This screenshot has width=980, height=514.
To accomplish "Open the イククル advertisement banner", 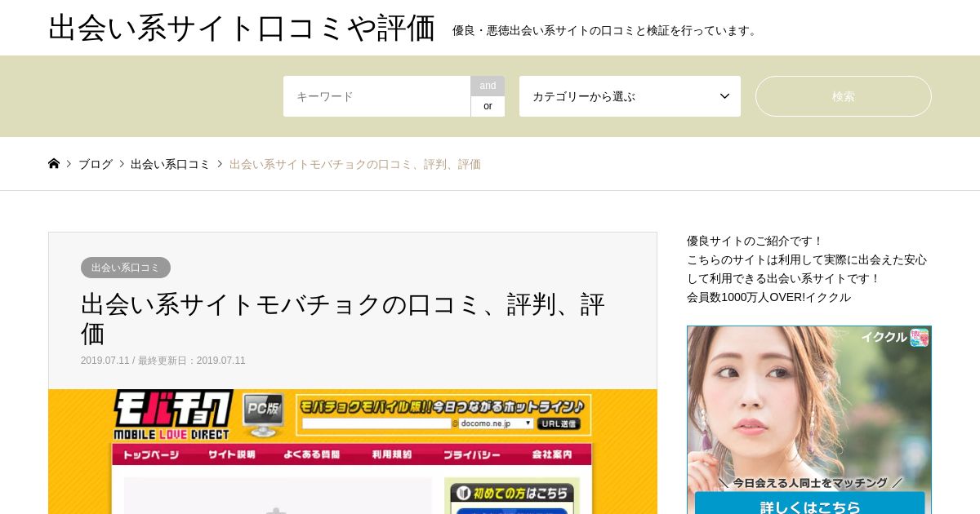I will (809, 420).
